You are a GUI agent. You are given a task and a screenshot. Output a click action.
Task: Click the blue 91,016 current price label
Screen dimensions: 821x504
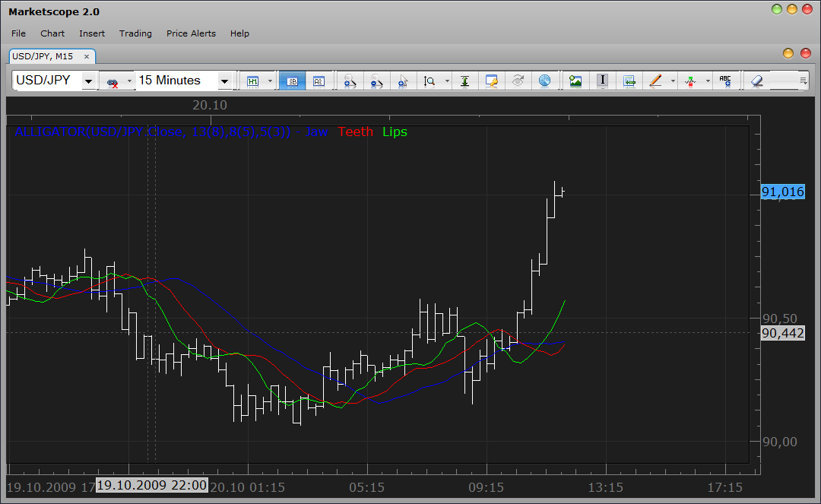coord(783,192)
